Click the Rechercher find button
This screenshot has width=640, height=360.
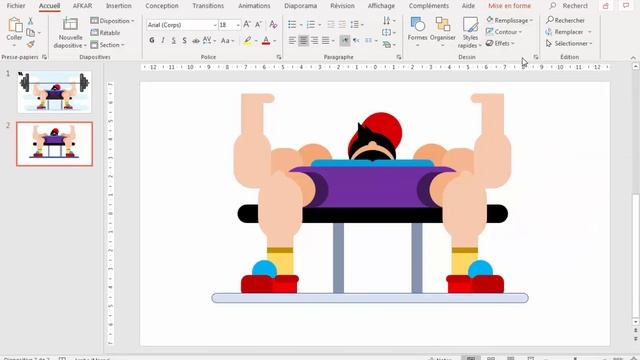[565, 20]
